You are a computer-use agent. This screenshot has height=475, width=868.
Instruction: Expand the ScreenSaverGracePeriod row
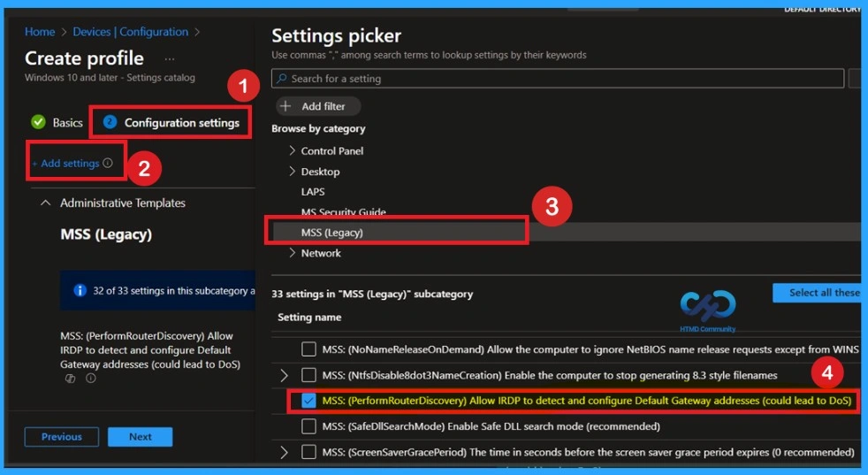click(284, 452)
